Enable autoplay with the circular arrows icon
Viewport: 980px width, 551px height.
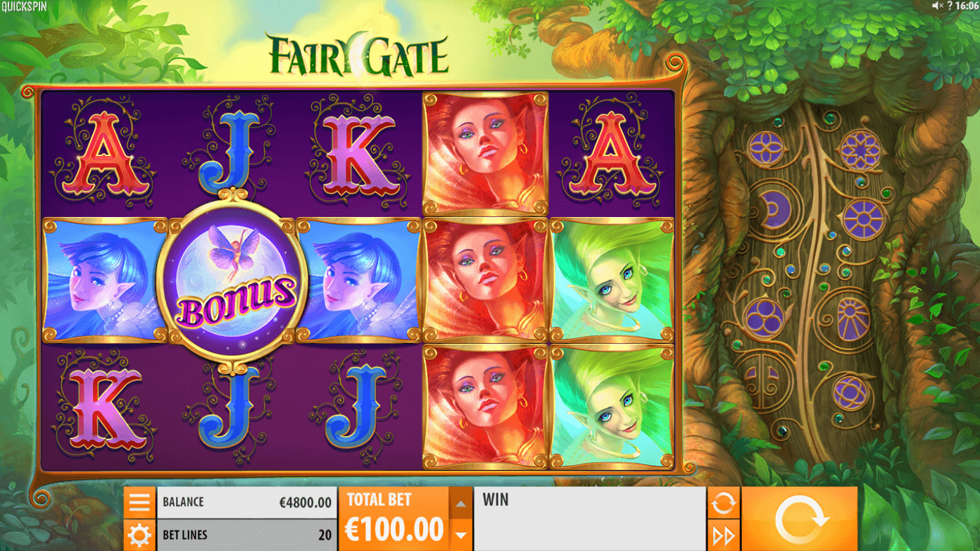click(x=724, y=503)
